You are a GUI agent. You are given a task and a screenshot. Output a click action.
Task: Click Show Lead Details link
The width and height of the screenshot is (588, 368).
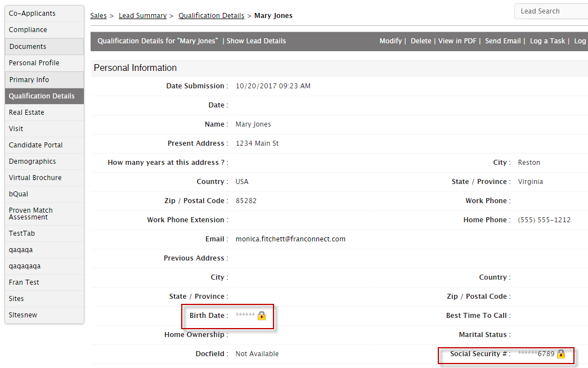[256, 41]
